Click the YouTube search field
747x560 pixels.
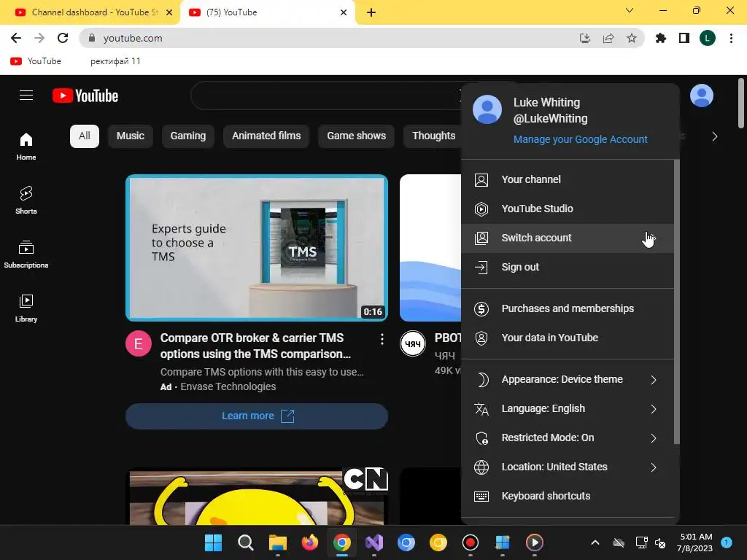(x=325, y=96)
